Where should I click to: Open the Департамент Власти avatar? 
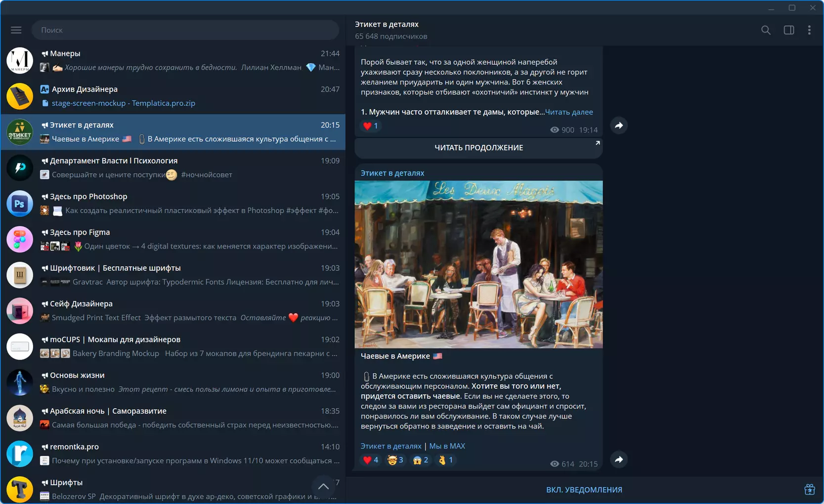(20, 168)
